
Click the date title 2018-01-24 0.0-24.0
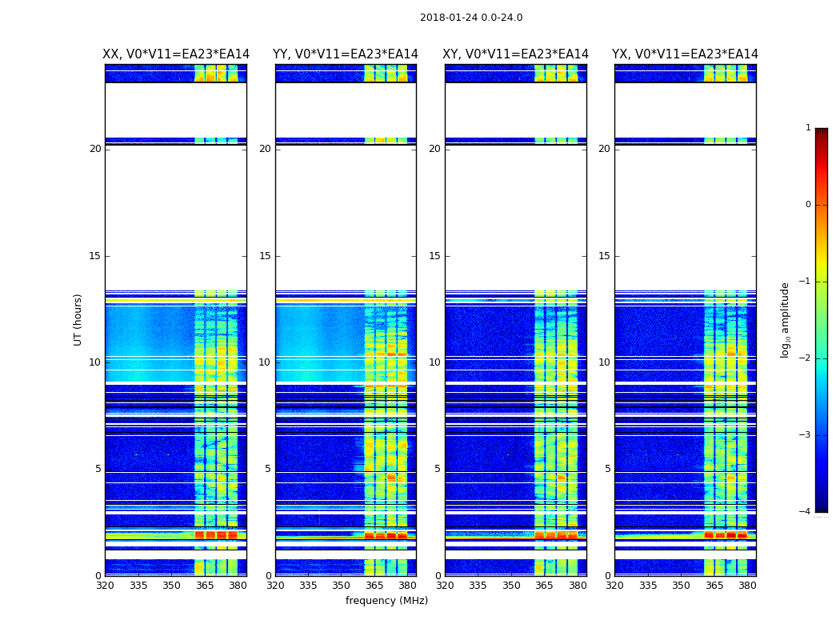click(x=470, y=18)
